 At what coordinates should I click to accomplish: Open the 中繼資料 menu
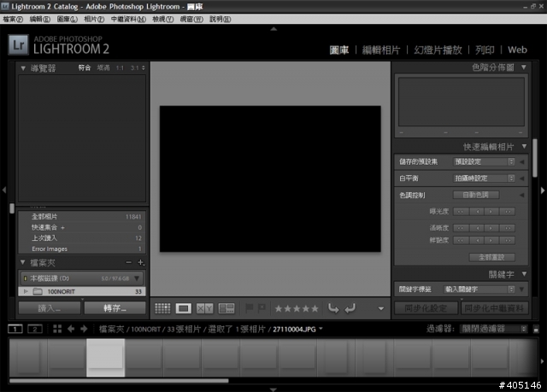tap(128, 19)
